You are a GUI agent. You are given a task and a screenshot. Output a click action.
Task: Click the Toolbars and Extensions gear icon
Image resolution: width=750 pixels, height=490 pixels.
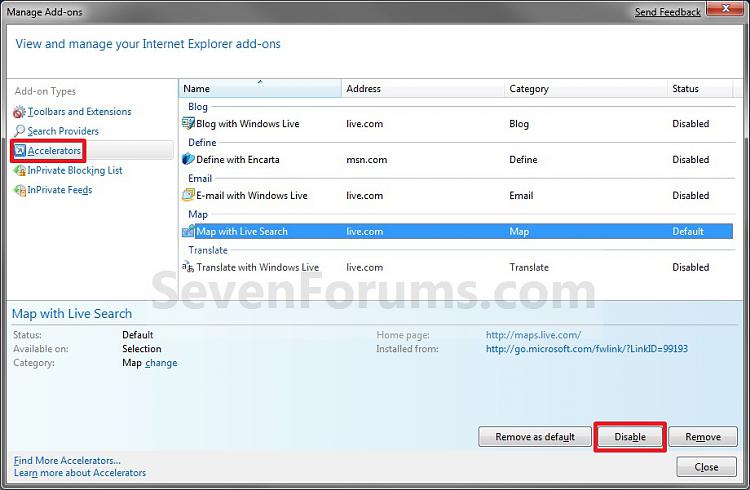(x=19, y=112)
